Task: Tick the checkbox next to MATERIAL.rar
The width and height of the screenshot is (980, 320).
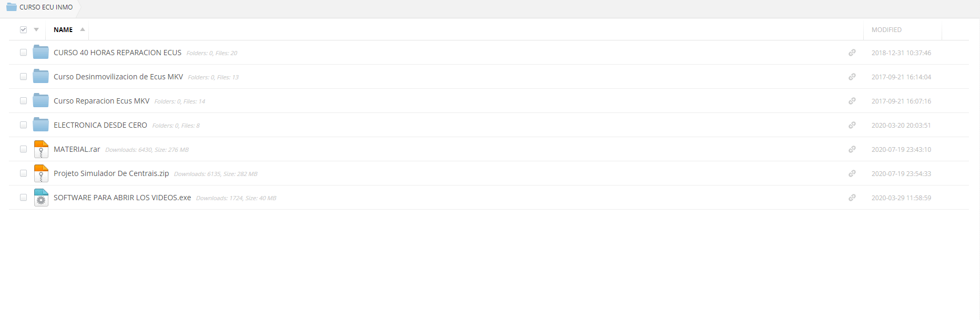Action: coord(23,149)
